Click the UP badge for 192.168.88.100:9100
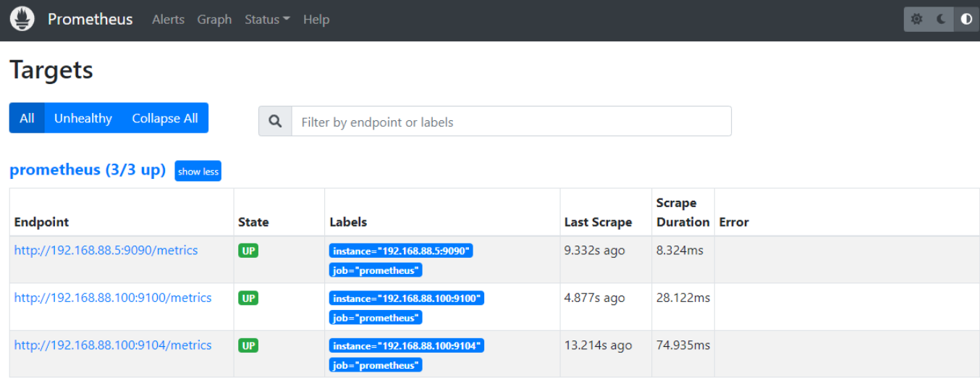This screenshot has height=381, width=980. [248, 298]
